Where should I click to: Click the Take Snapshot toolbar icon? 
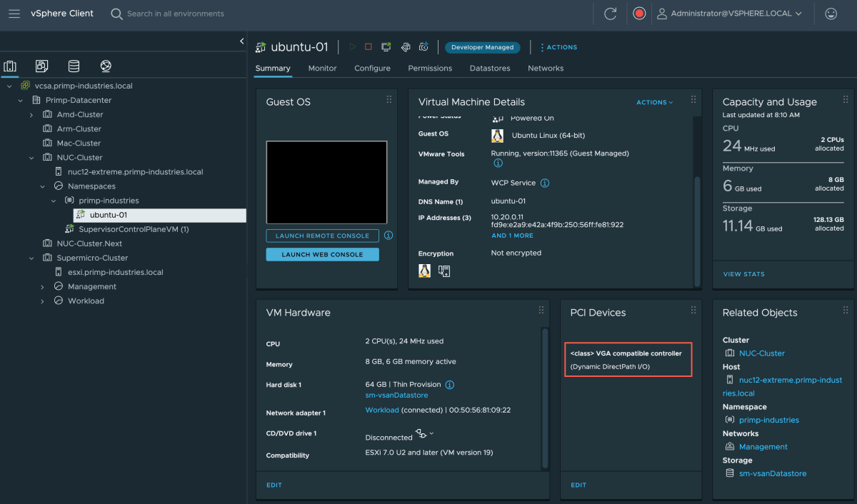tap(424, 47)
